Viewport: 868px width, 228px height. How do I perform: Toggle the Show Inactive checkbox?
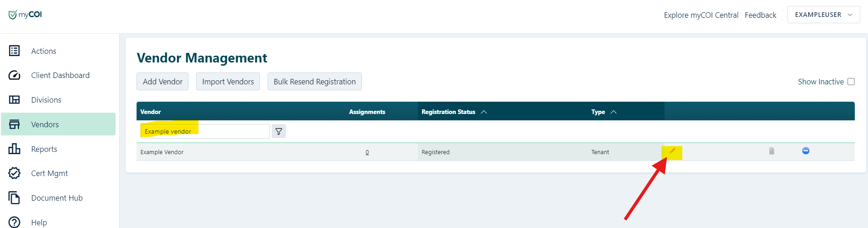851,82
